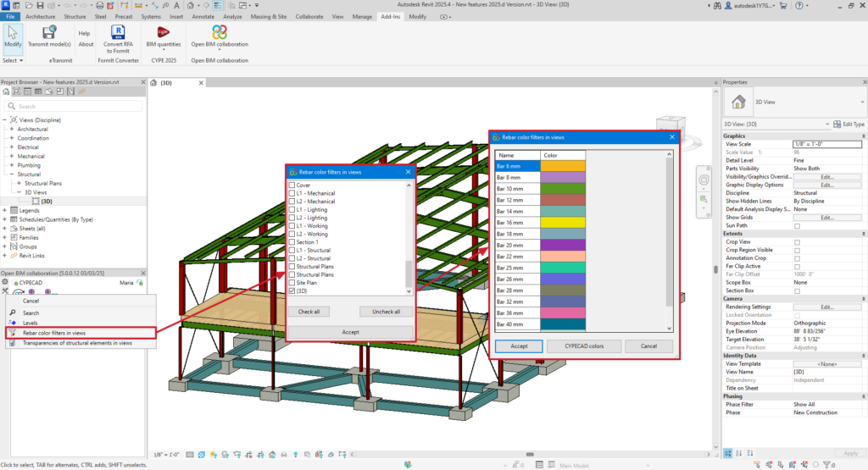Click the CYPECAD colors button

point(584,346)
